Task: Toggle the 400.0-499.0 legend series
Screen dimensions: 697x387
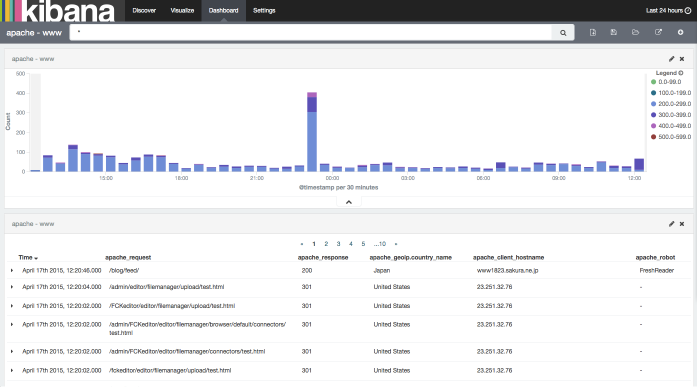Action: pos(671,126)
